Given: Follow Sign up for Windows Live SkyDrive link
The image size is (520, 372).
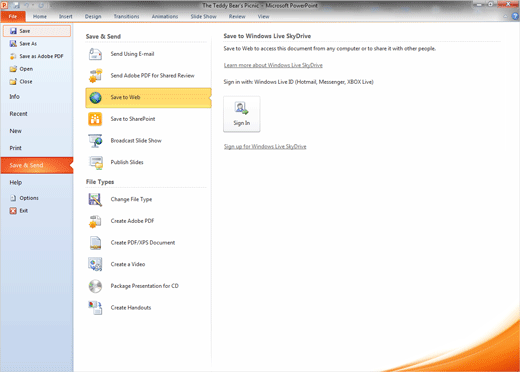Looking at the screenshot, I should [x=265, y=147].
